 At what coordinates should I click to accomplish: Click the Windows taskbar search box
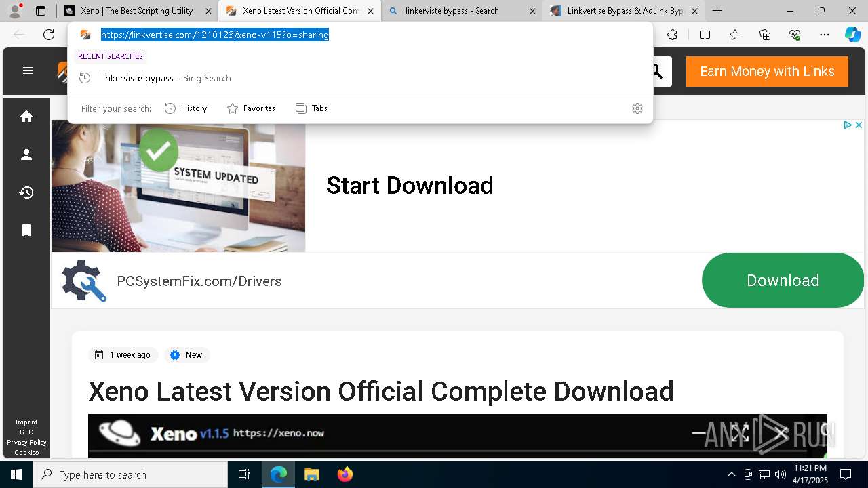(130, 474)
